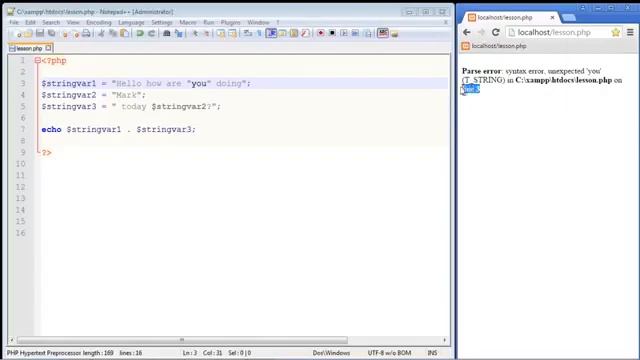Screen dimensions: 640x360
Task: Click the Zoom Out toolbar icon
Action: pyautogui.click(x=206, y=33)
